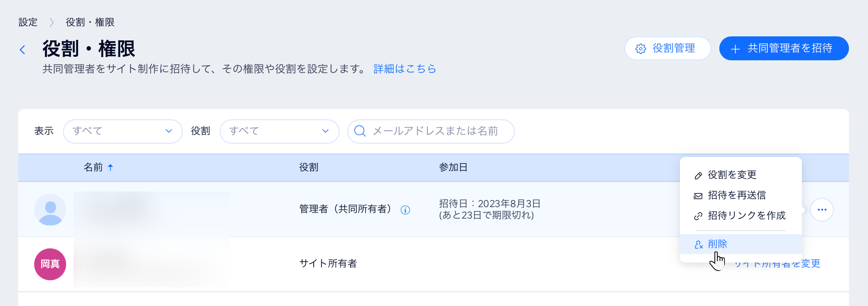Click the envelope icon beside 招待を再送信
The width and height of the screenshot is (868, 306).
point(697,195)
